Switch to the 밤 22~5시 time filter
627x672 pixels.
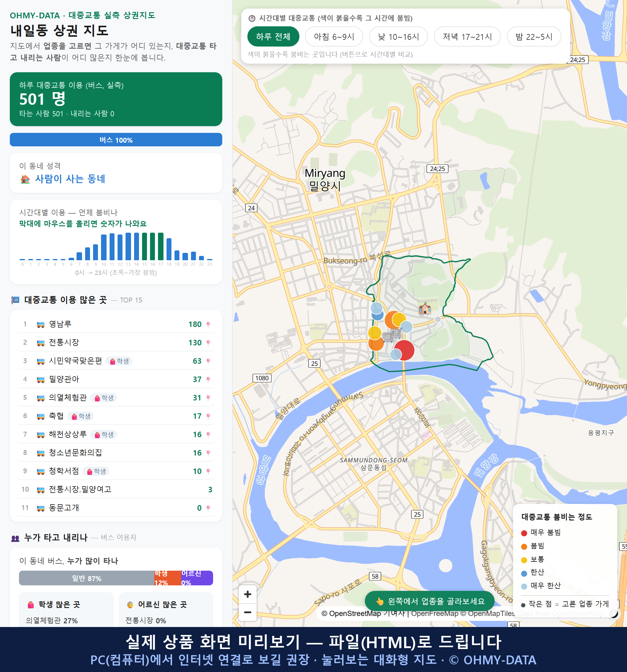coord(534,36)
